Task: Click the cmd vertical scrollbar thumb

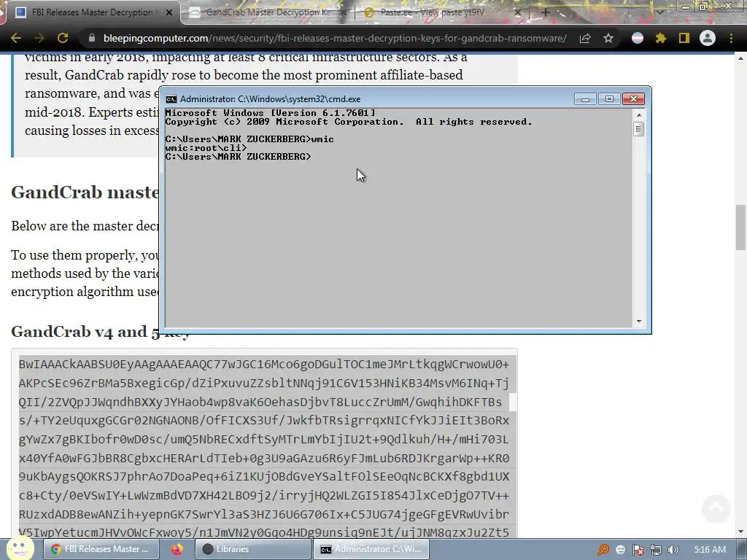Action: tap(639, 129)
